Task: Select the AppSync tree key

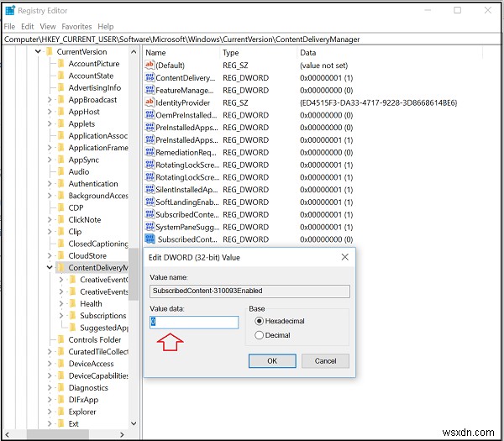Action: 83,160
